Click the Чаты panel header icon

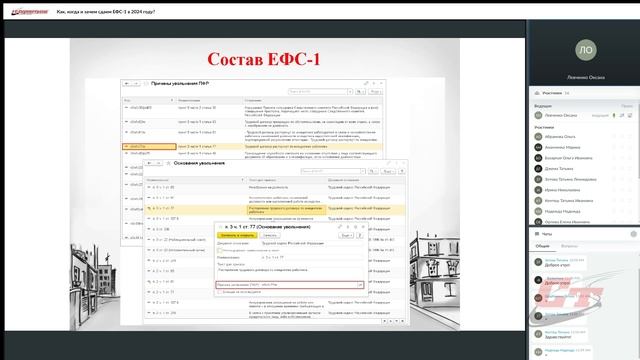click(537, 234)
